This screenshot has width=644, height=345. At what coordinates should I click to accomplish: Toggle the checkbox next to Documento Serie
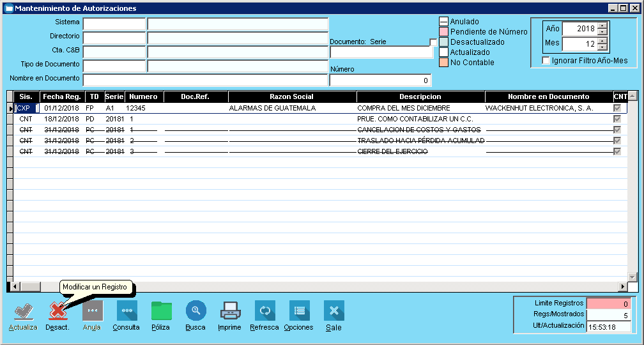point(433,42)
